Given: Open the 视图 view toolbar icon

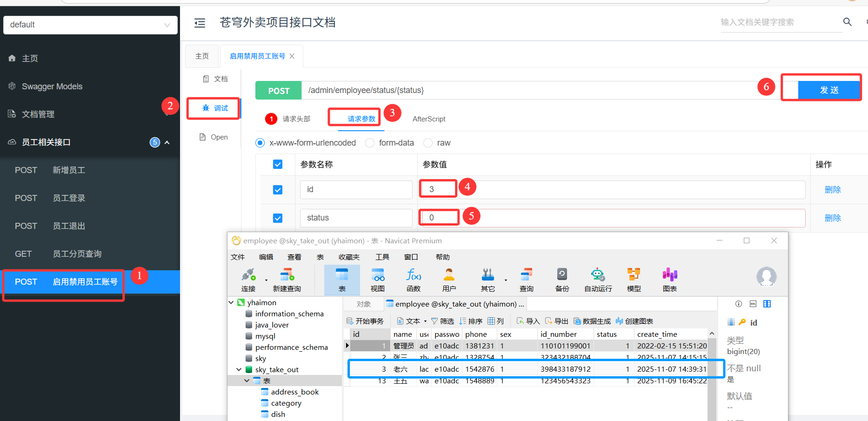Looking at the screenshot, I should (378, 275).
